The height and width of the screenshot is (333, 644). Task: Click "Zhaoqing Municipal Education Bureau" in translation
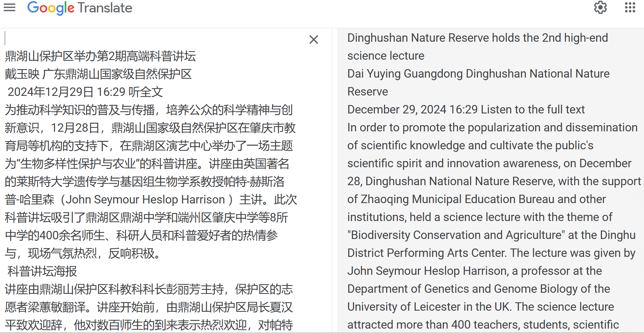457,199
